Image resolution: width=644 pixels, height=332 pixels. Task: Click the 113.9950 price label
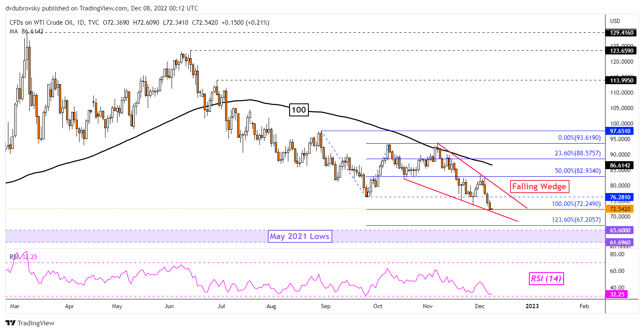pos(621,80)
